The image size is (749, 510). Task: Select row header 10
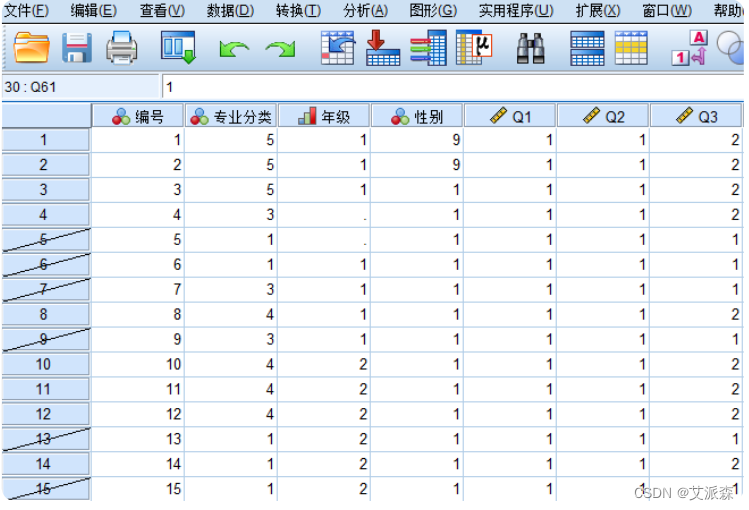point(46,364)
